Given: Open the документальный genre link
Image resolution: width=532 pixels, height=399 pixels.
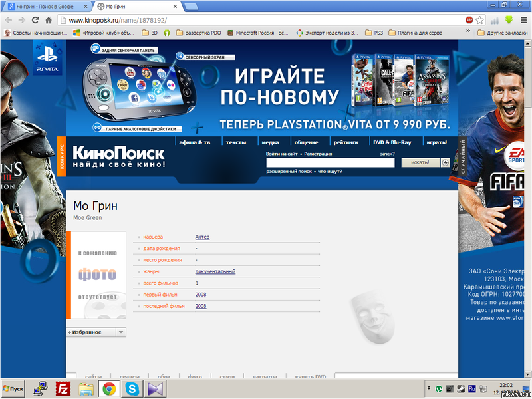Looking at the screenshot, I should pyautogui.click(x=215, y=271).
